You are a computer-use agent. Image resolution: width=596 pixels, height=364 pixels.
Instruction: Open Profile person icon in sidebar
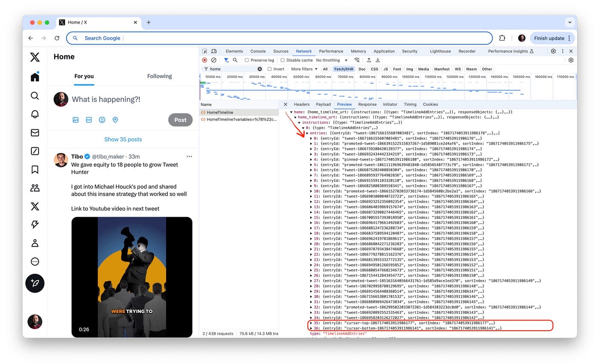coord(35,243)
